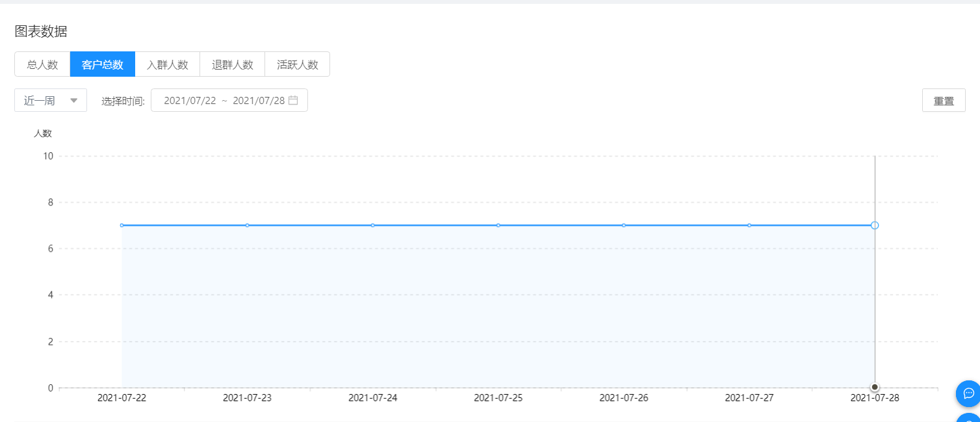980x422 pixels.
Task: Click the calendar icon in date picker
Action: [x=293, y=100]
